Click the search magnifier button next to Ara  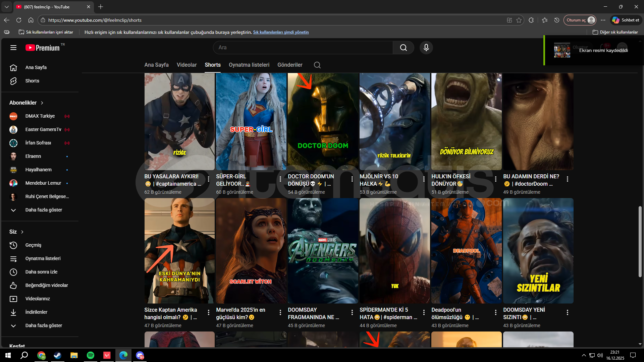pos(403,48)
